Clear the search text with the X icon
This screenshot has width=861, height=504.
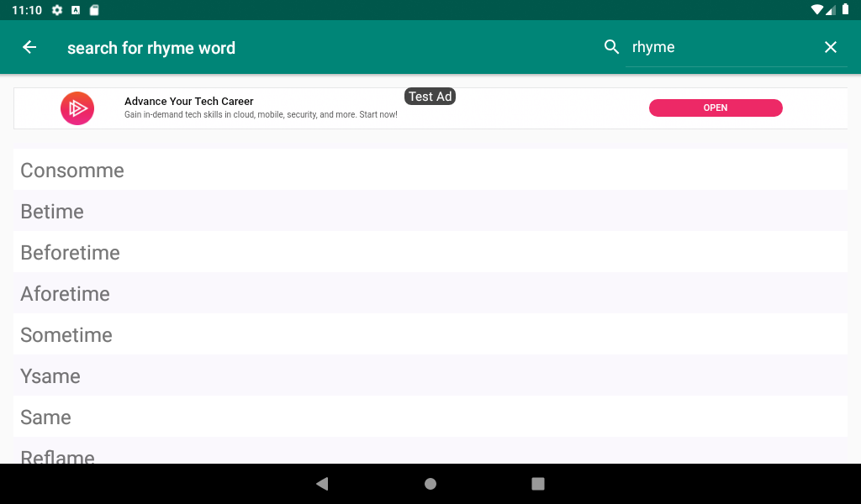coord(830,47)
